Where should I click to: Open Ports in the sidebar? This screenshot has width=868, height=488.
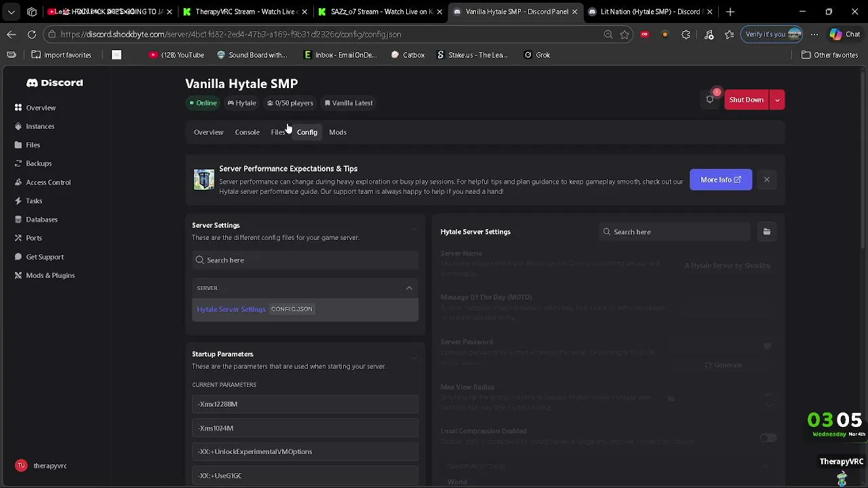coord(34,238)
